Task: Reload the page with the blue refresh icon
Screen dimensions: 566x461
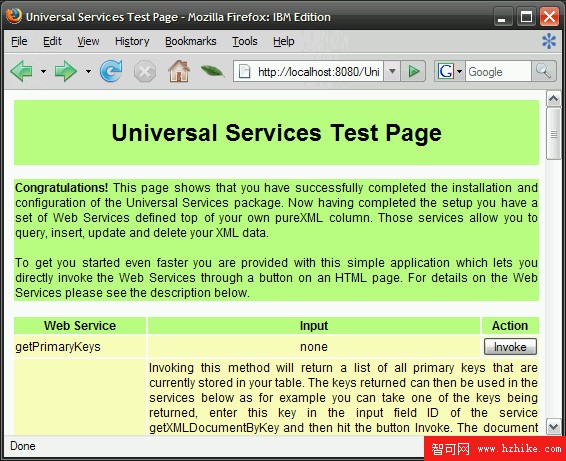Action: click(111, 71)
